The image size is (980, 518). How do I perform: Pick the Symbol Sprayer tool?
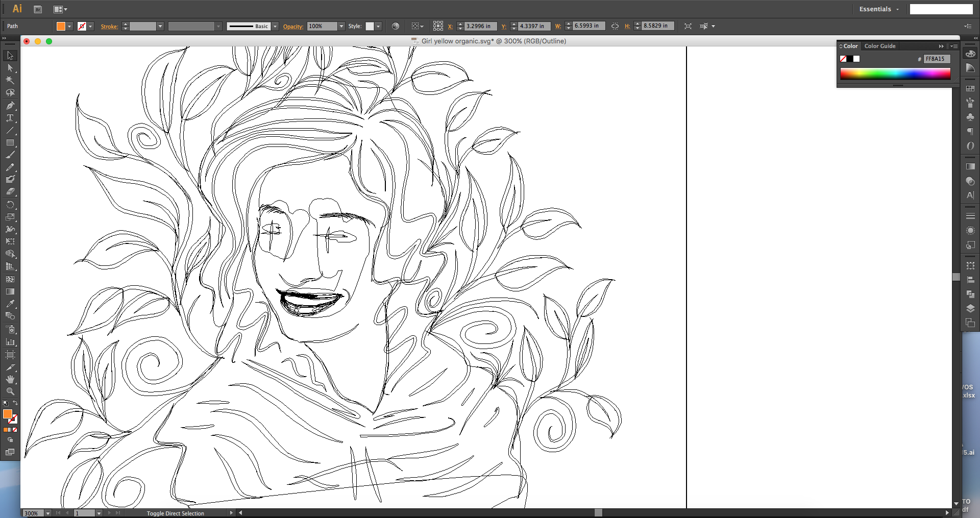tap(10, 330)
